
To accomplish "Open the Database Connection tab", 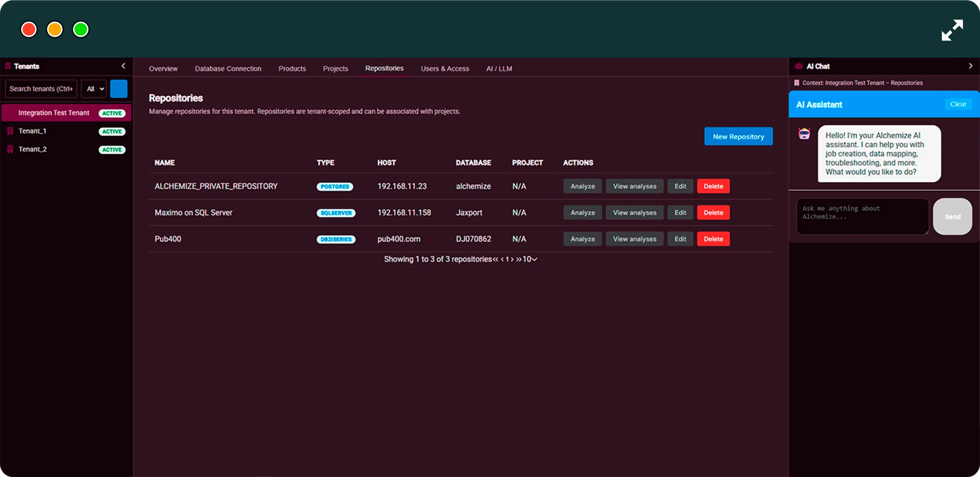I will (x=228, y=69).
